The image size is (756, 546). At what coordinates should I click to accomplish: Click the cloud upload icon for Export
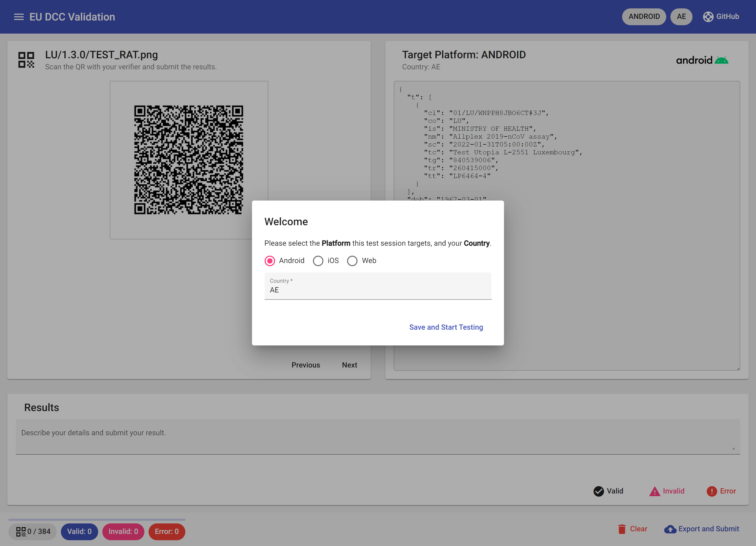point(670,529)
